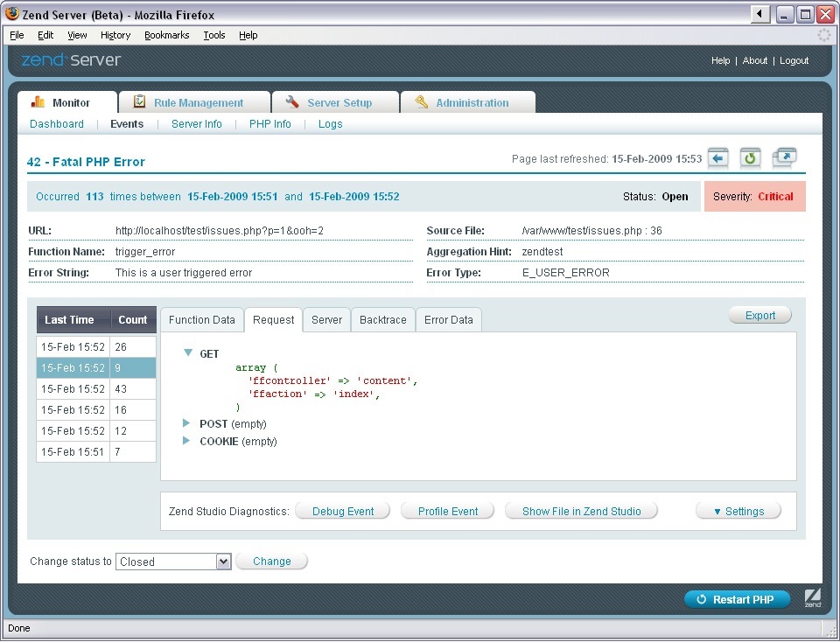Click Show File in Zend Studio
The height and width of the screenshot is (642, 840).
click(581, 511)
